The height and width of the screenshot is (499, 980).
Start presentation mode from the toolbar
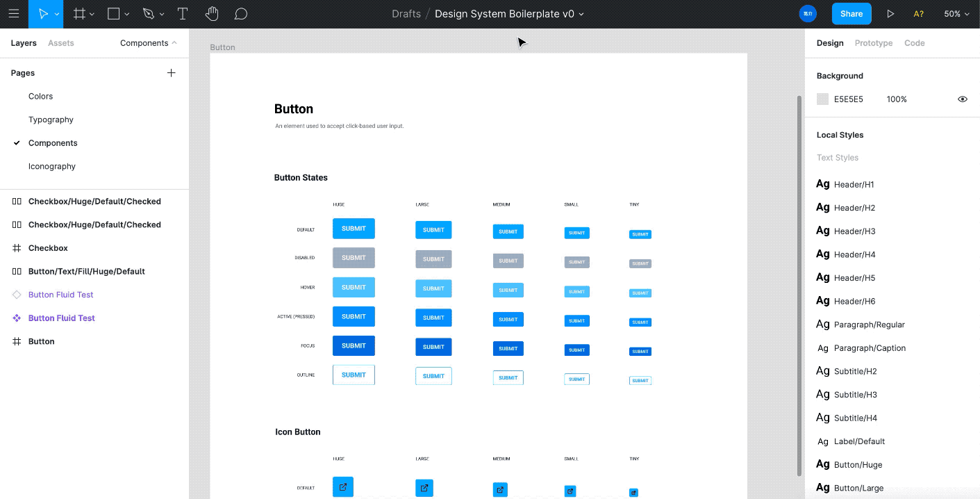coord(890,13)
